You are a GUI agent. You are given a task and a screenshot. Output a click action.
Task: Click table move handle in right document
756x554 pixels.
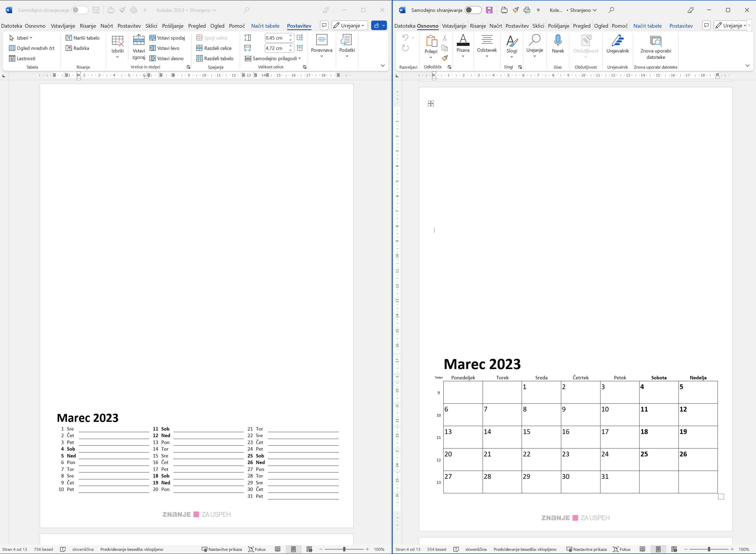[431, 104]
